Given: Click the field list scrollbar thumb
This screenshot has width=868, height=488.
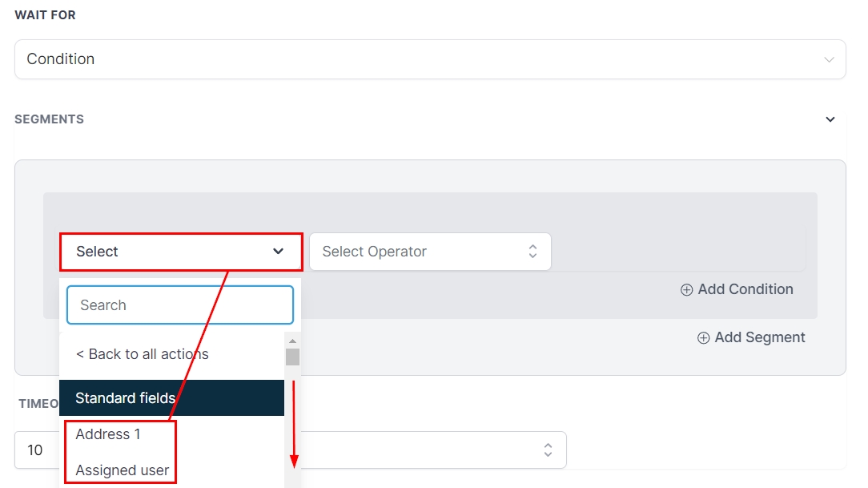Looking at the screenshot, I should click(x=292, y=357).
